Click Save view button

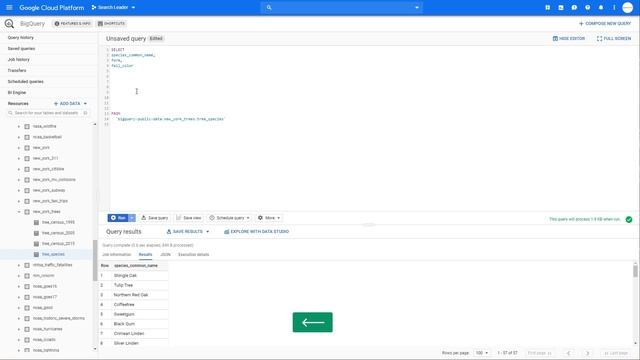[x=189, y=218]
